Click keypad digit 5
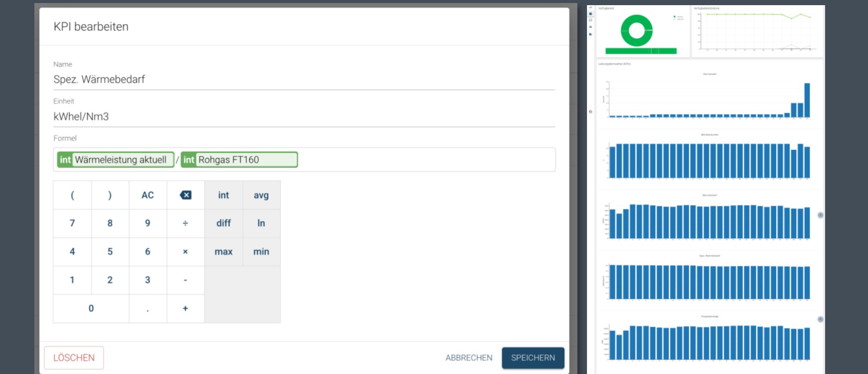Image resolution: width=868 pixels, height=374 pixels. (110, 251)
